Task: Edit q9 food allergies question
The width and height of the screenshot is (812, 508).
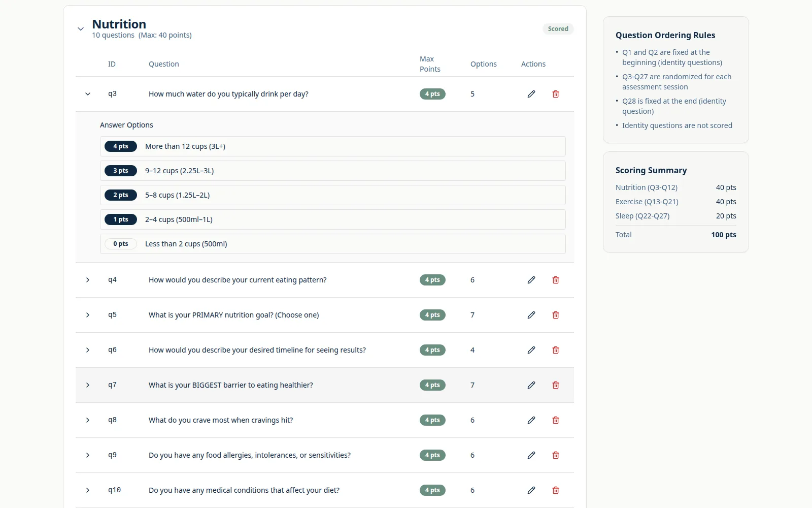Action: [x=531, y=455]
